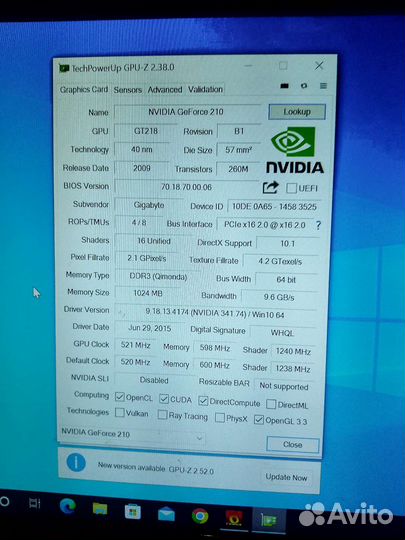Image resolution: width=405 pixels, height=540 pixels.
Task: Click the Memory Size value 1024 MB
Action: click(x=148, y=293)
